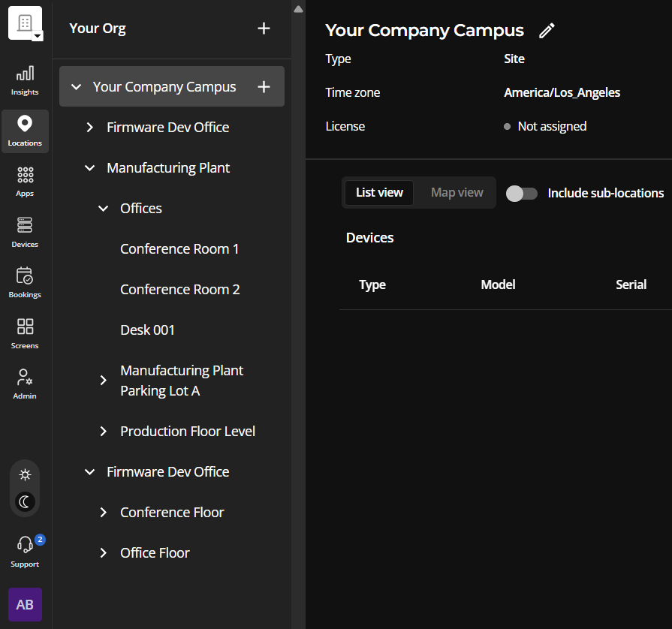
Task: Expand the Office Floor node
Action: pyautogui.click(x=104, y=552)
